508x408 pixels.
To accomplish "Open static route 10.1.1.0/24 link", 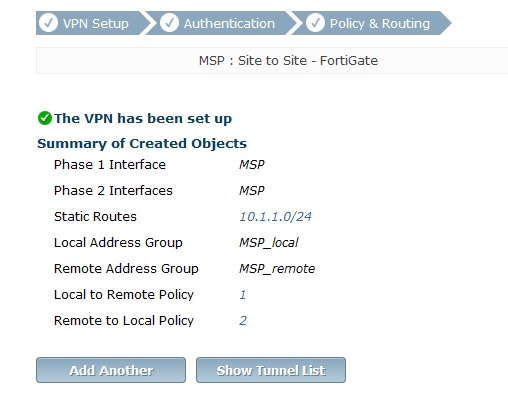I will point(275,217).
